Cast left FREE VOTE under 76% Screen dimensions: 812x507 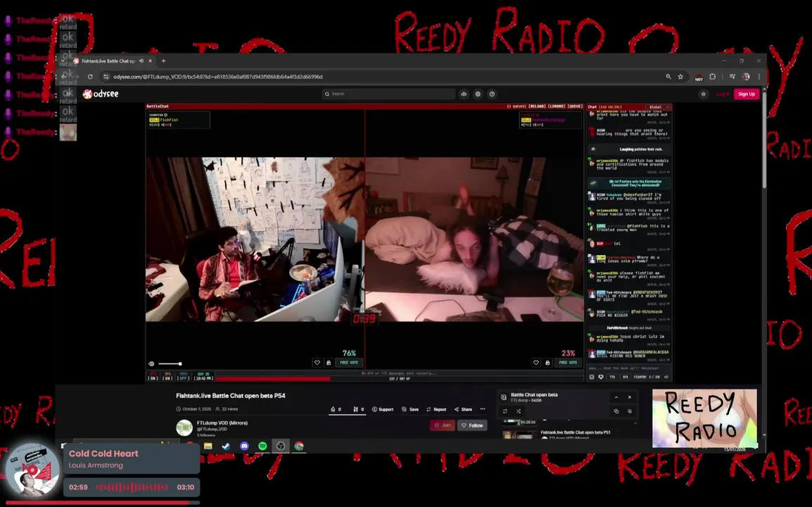coord(349,363)
